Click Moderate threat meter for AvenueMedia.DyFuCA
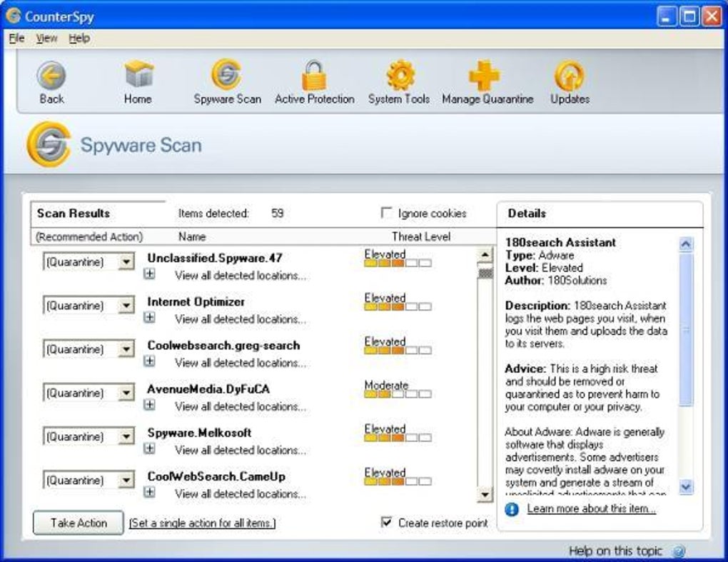 [x=398, y=394]
